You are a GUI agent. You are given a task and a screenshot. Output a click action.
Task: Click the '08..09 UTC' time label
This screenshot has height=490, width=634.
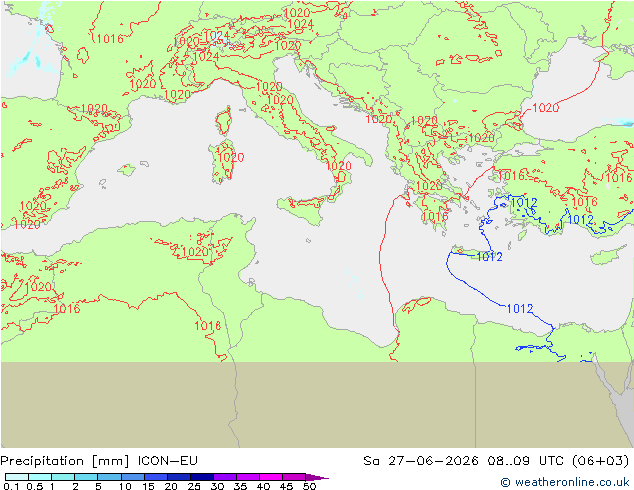[526, 460]
